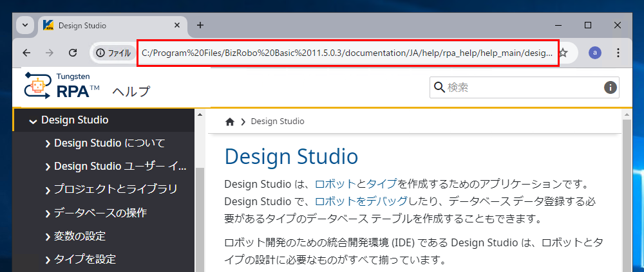Image resolution: width=644 pixels, height=272 pixels.
Task: Click the search magnifier icon
Action: (x=439, y=87)
